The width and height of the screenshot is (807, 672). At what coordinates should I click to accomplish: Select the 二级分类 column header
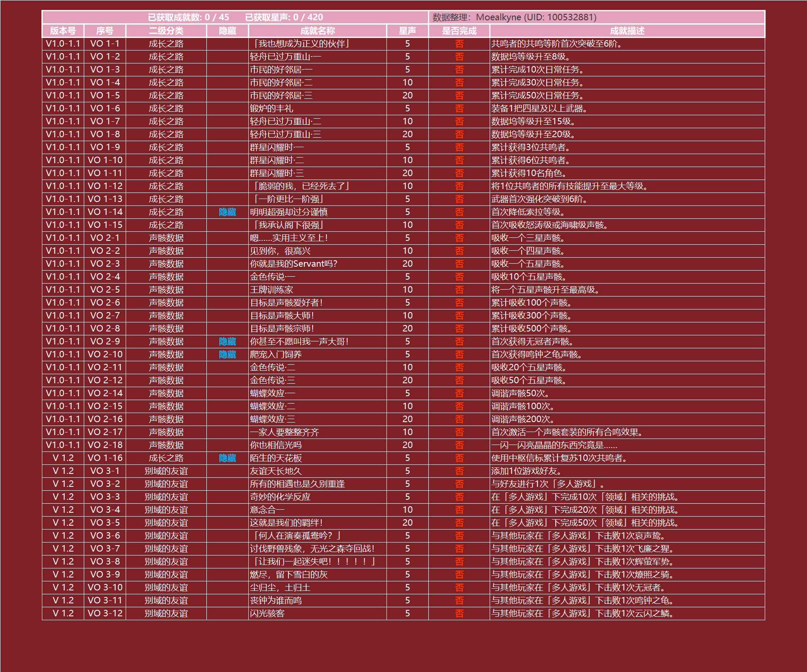pyautogui.click(x=166, y=31)
